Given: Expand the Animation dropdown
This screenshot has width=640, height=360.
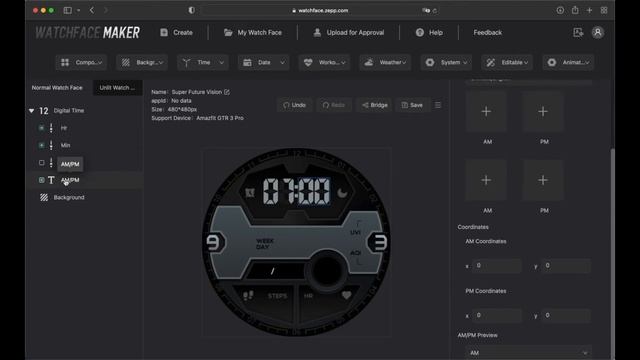Looking at the screenshot, I should point(568,62).
